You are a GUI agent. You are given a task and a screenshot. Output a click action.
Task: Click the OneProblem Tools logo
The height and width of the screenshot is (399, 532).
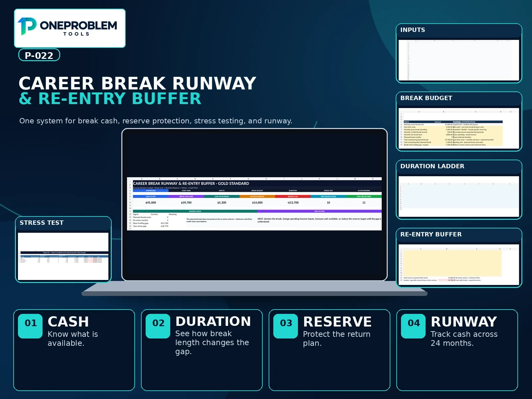tap(70, 28)
